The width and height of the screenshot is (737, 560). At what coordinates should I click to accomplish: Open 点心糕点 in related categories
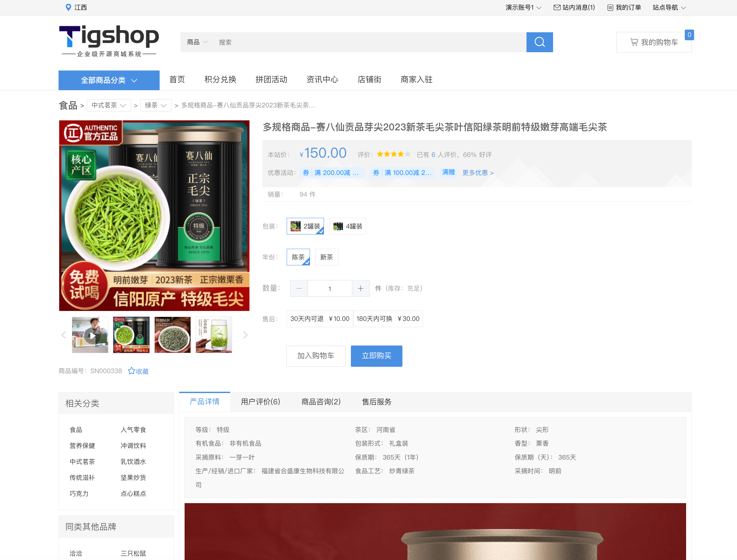[x=133, y=494]
